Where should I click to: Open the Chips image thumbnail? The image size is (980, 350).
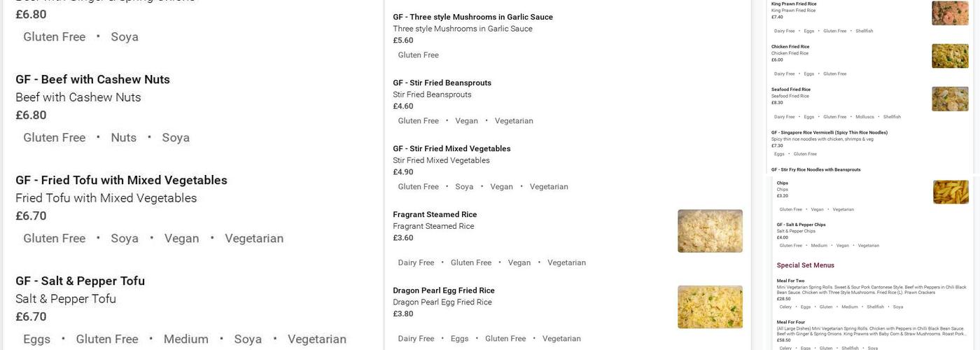point(951,192)
